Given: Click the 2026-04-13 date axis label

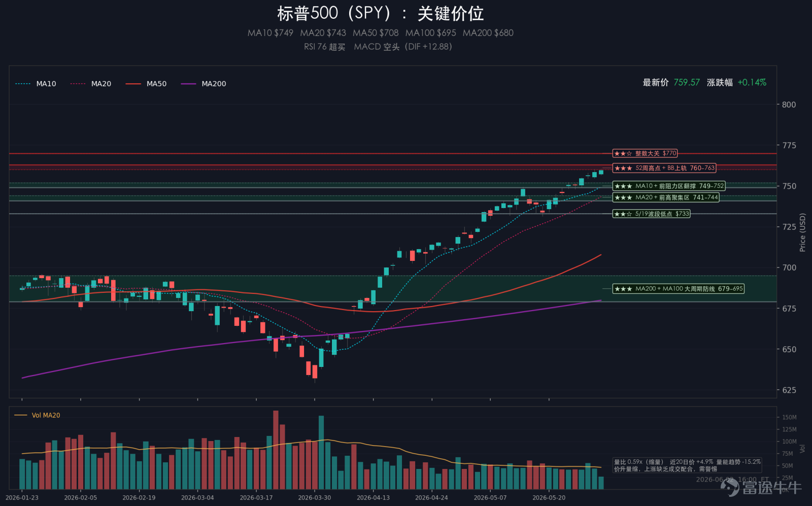Looking at the screenshot, I should click(373, 497).
